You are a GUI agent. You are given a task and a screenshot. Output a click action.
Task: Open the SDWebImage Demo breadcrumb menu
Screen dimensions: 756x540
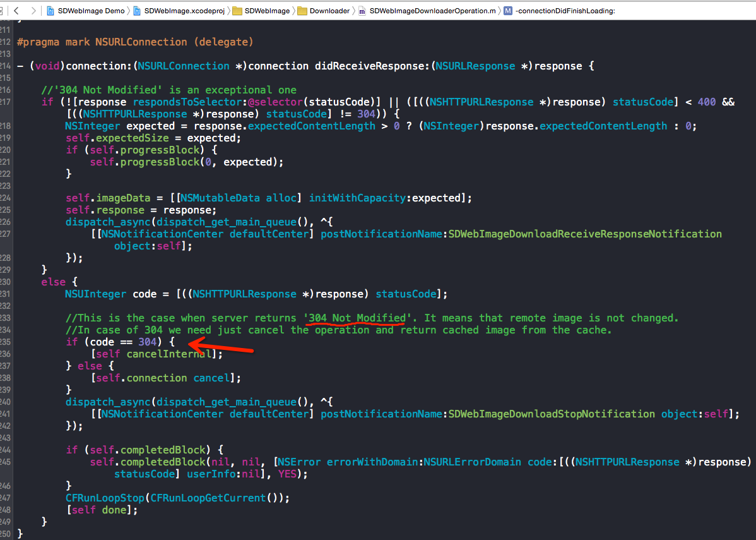(91, 11)
